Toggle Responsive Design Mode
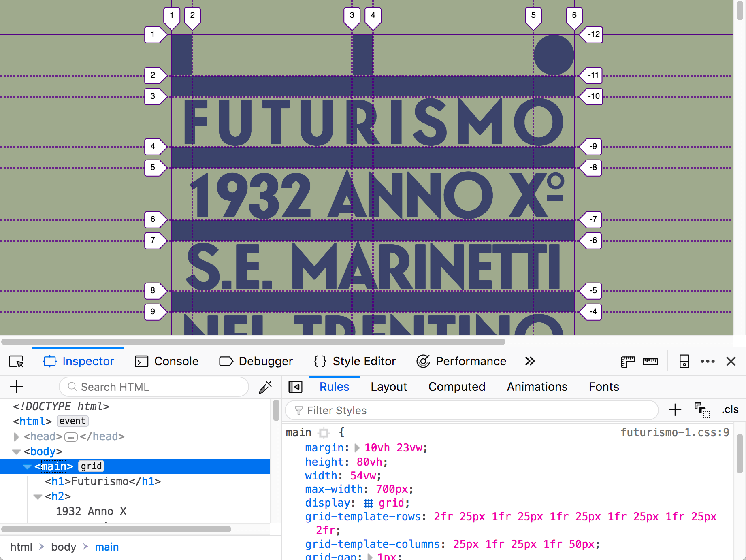Image resolution: width=746 pixels, height=560 pixels. tap(684, 361)
